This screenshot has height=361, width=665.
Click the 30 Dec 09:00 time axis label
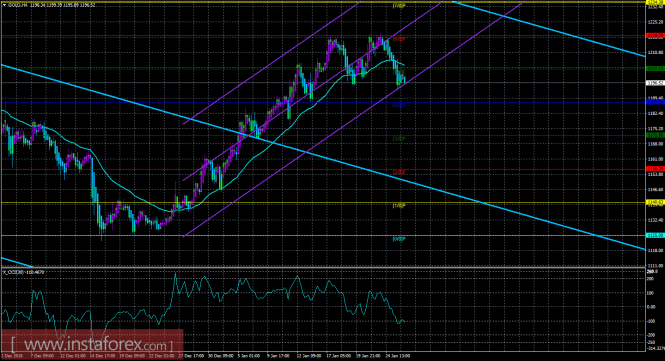(220, 356)
